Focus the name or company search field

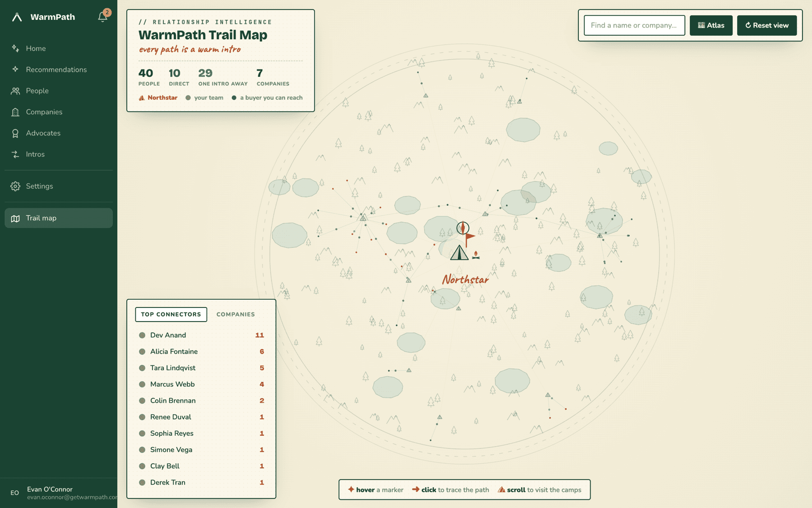click(634, 25)
